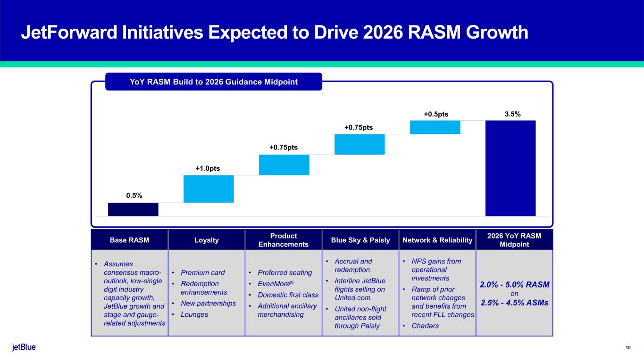
Task: Click the Lounges bullet under Loyalty
Action: (x=194, y=314)
